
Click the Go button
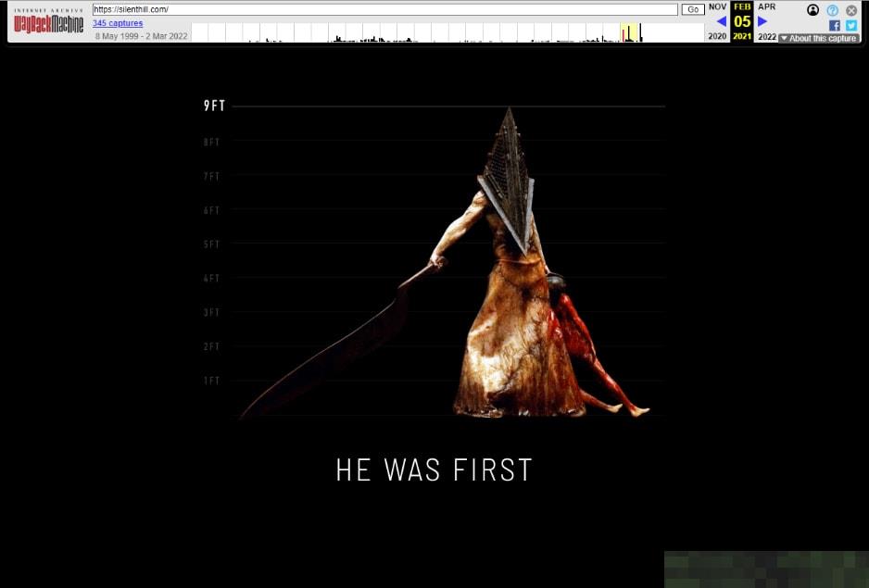tap(693, 9)
